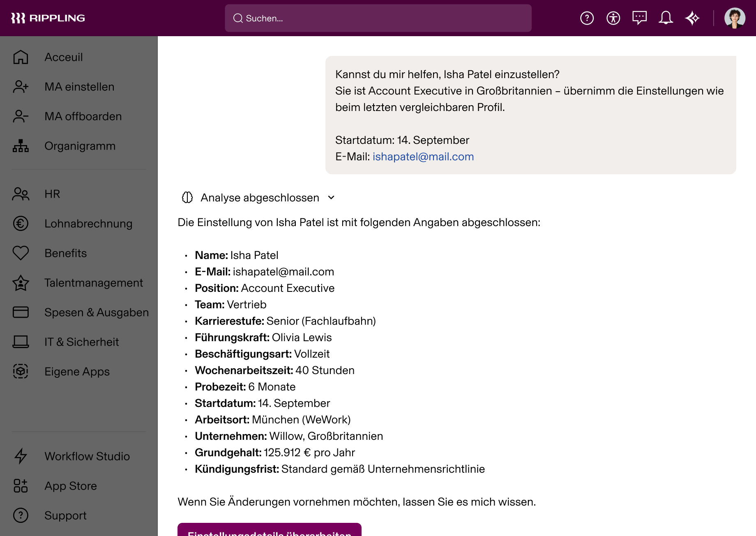Open the chat messages icon

640,18
